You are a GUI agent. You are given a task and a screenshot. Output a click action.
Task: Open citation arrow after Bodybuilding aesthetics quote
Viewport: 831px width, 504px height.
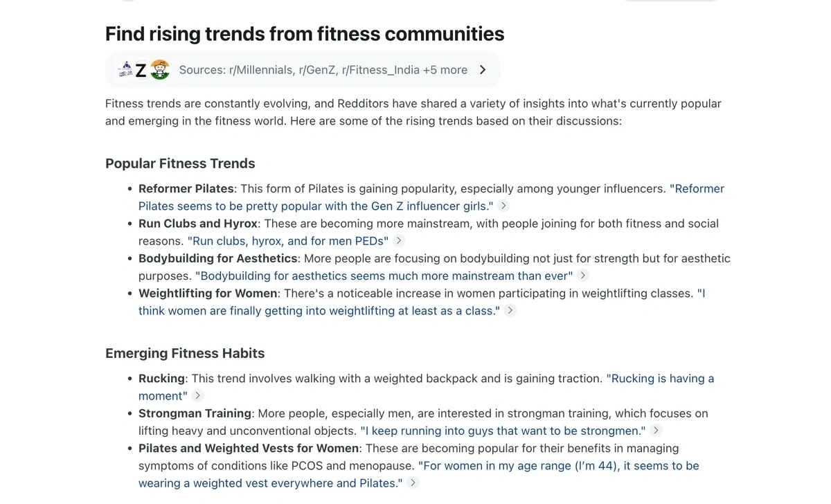pyautogui.click(x=583, y=276)
